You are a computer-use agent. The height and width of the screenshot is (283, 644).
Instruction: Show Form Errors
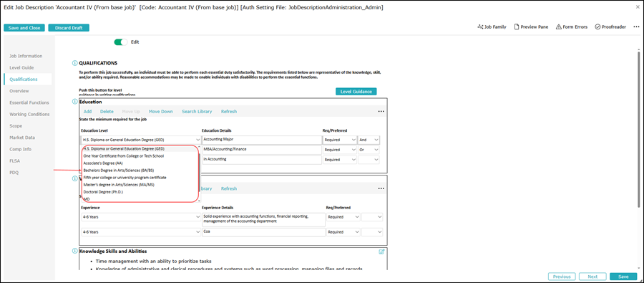coord(572,27)
